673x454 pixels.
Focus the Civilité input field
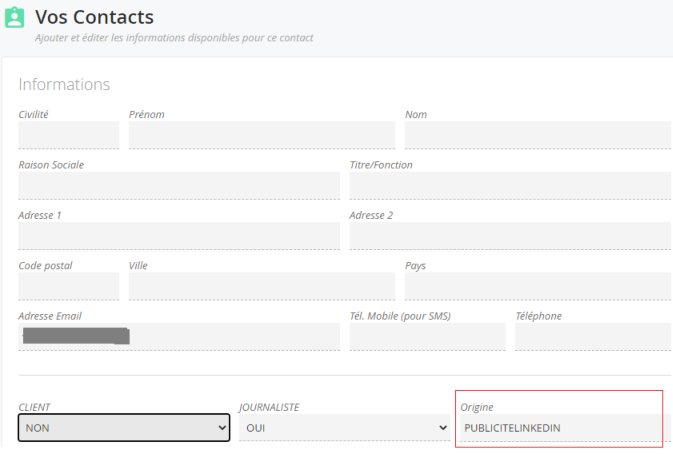[x=68, y=135]
